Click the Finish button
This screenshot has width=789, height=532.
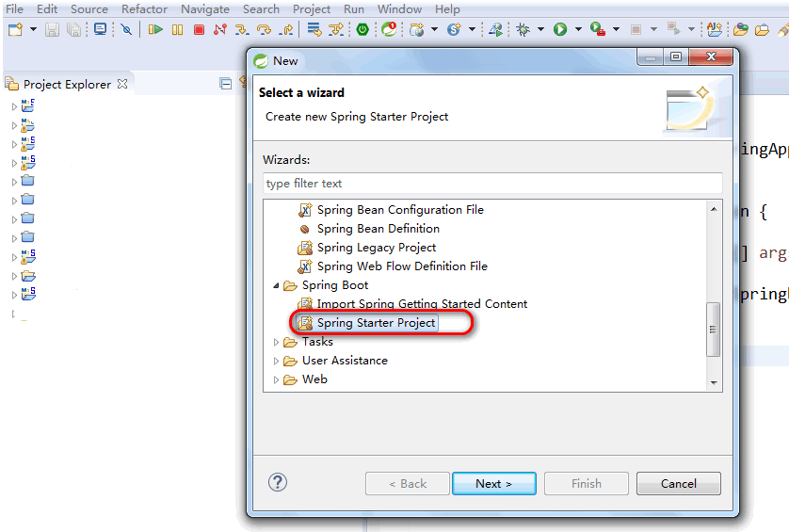(587, 484)
